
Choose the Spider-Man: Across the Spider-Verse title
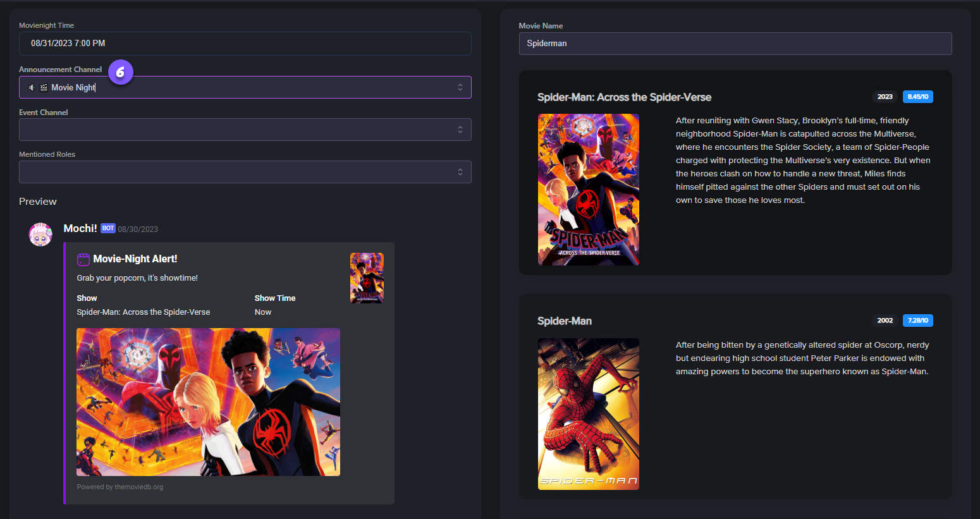(x=624, y=97)
